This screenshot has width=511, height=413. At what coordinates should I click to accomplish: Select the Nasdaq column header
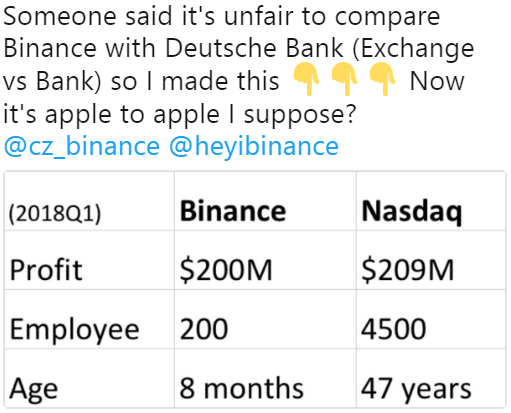click(431, 201)
